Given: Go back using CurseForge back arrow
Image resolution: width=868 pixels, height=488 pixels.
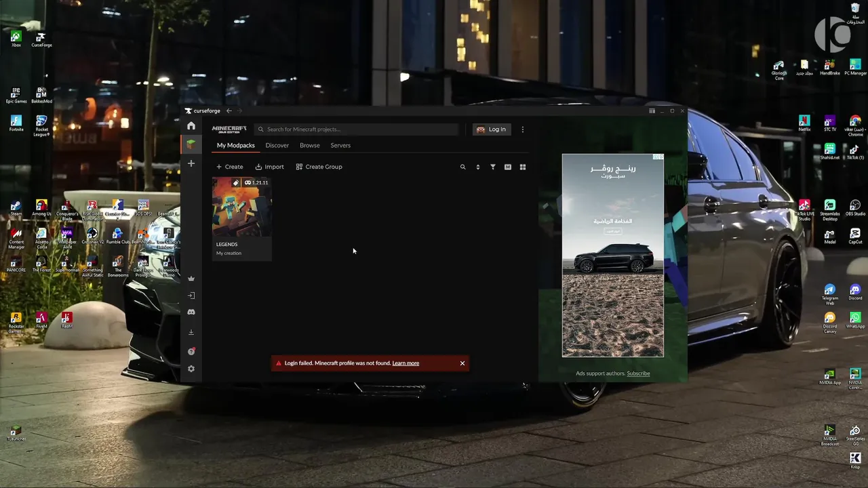Looking at the screenshot, I should 229,110.
